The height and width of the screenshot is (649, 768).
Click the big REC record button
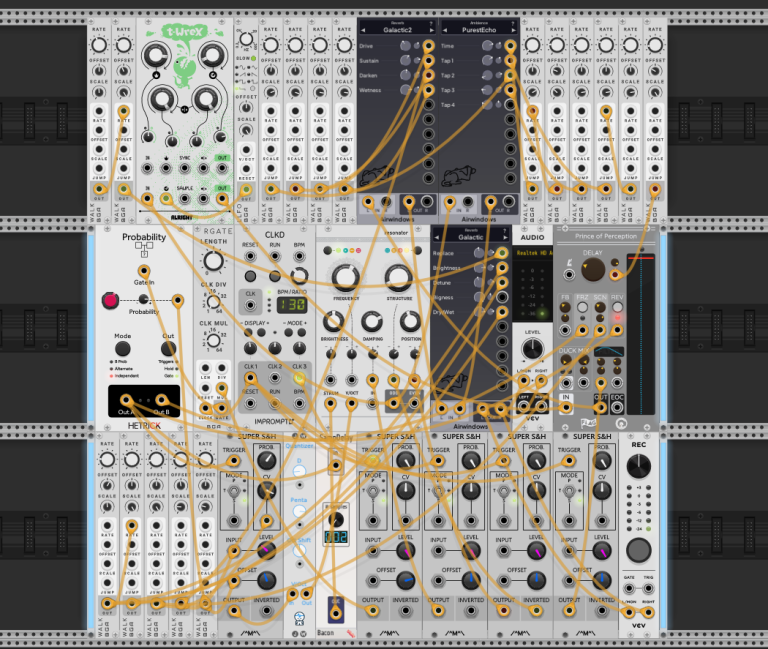[x=639, y=550]
